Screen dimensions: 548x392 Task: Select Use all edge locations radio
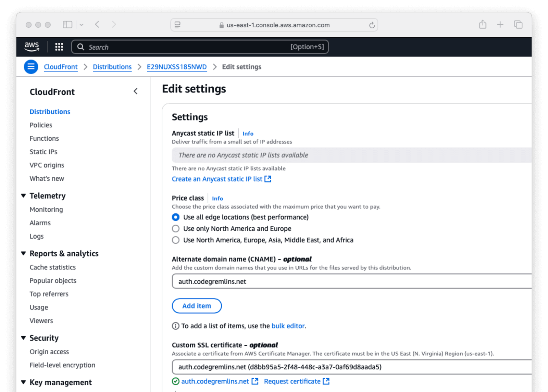coord(176,217)
